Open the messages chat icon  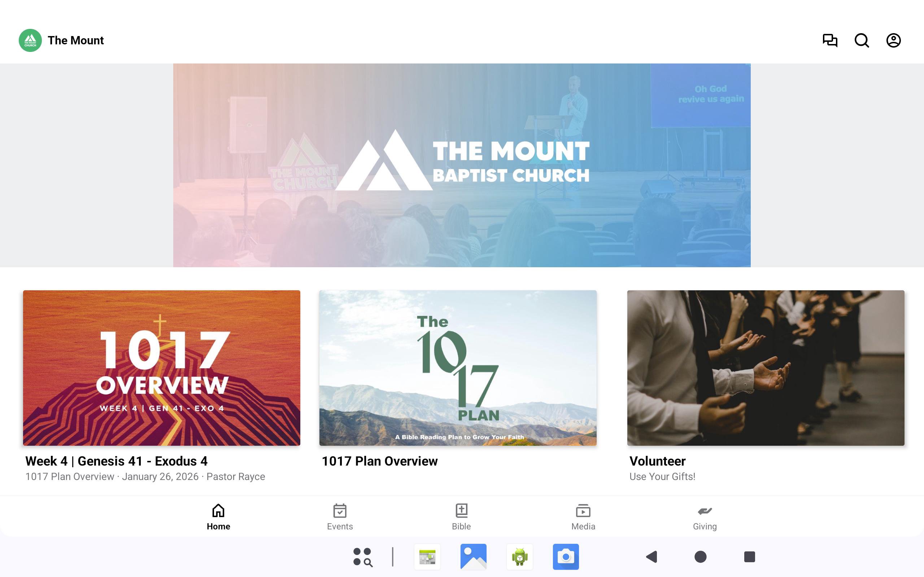[830, 40]
